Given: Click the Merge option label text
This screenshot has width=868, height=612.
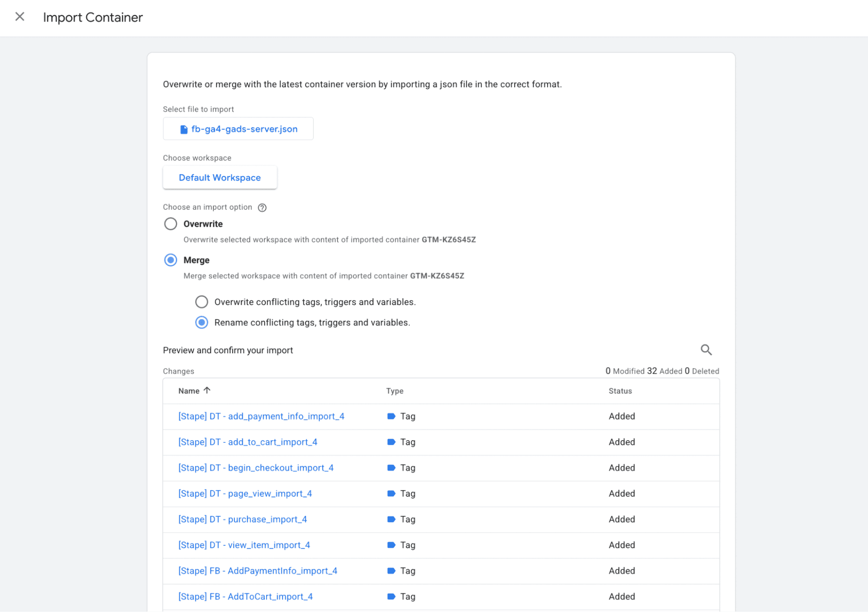Looking at the screenshot, I should click(x=196, y=260).
